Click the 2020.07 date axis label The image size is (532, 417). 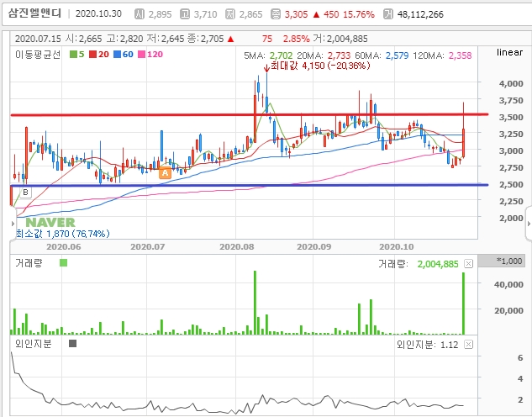(148, 246)
